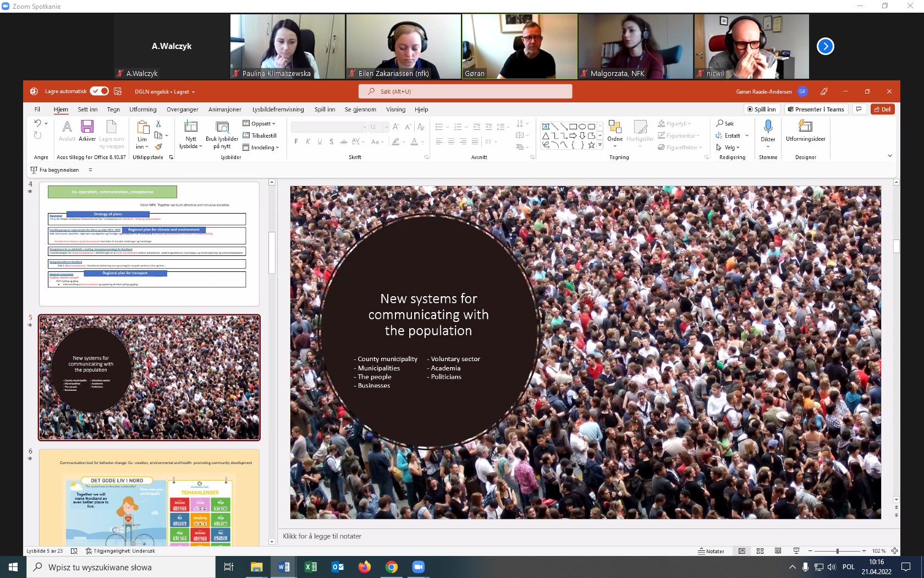Click the Spill inn record button

click(761, 109)
